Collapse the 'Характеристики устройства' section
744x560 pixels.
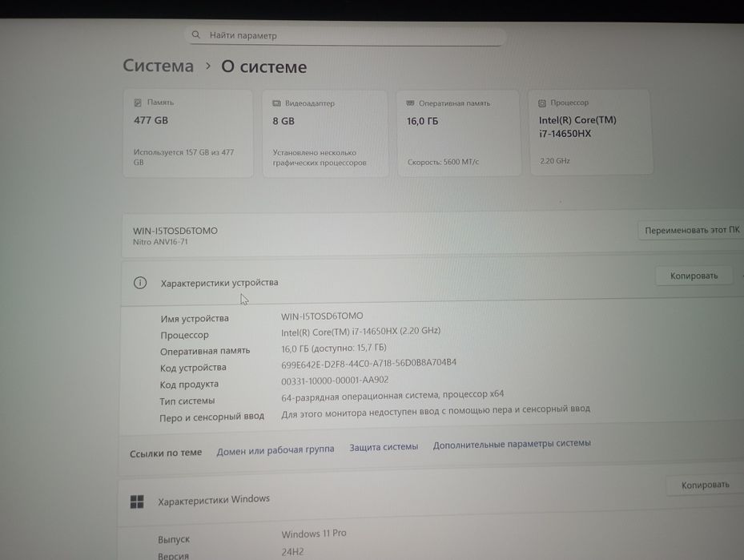click(432, 282)
